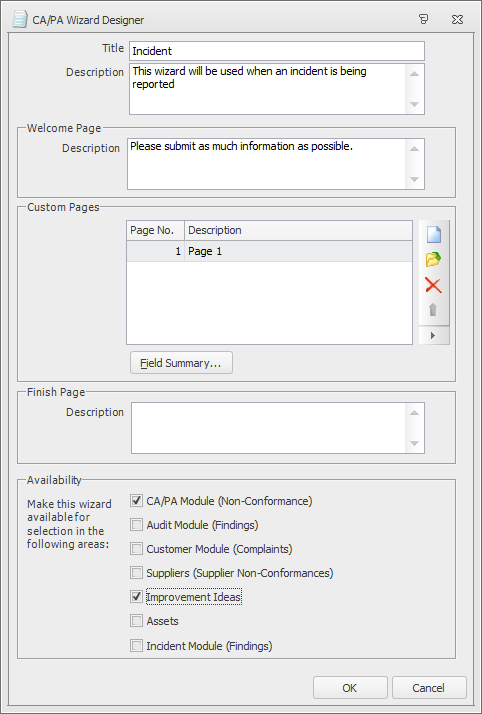Click down arrow of Welcome Page description scrollbar
Image resolution: width=482 pixels, height=714 pixels.
coord(414,179)
